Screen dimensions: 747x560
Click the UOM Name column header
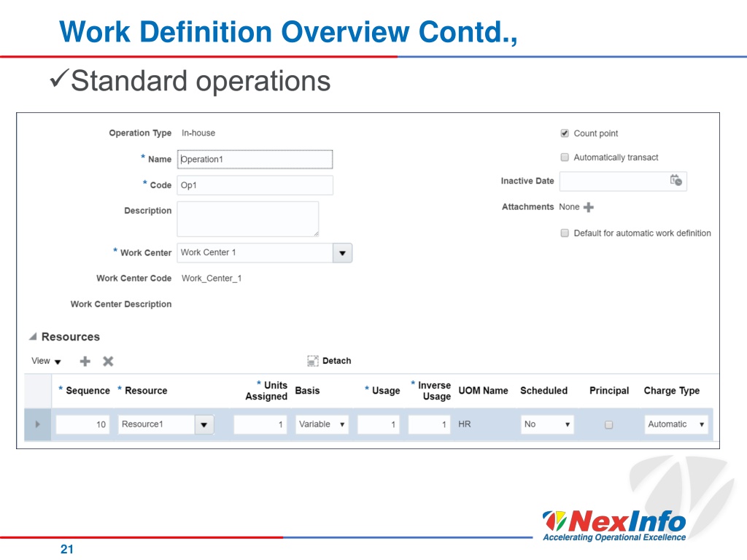point(483,391)
